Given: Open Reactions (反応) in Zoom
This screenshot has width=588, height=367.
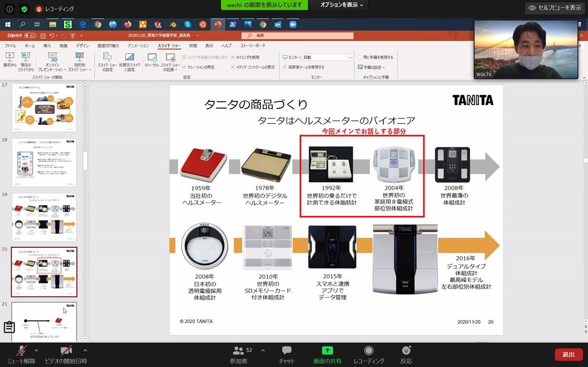Looking at the screenshot, I should click(406, 355).
